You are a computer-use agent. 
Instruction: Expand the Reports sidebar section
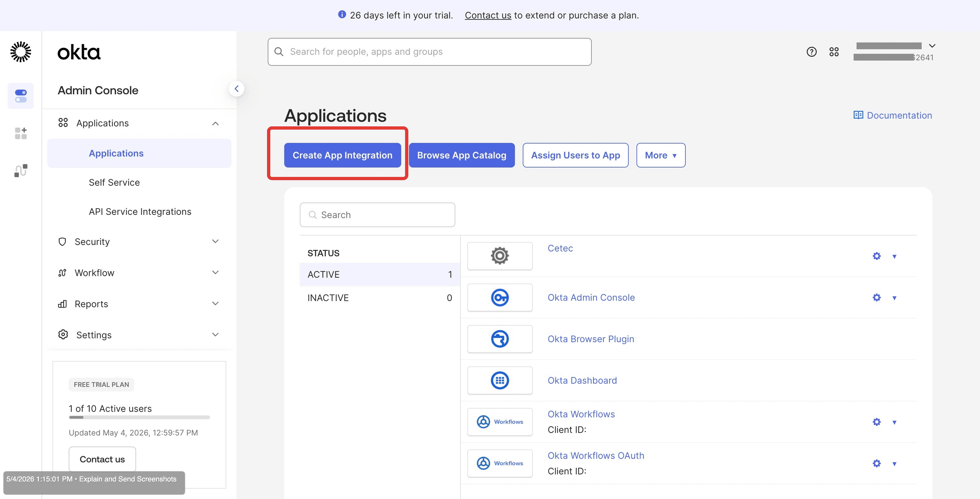coord(215,304)
